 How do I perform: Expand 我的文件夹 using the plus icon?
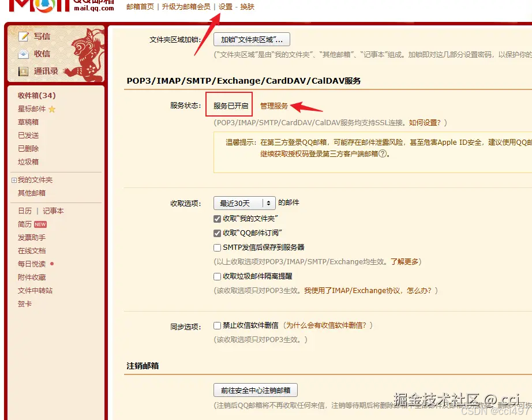point(14,180)
